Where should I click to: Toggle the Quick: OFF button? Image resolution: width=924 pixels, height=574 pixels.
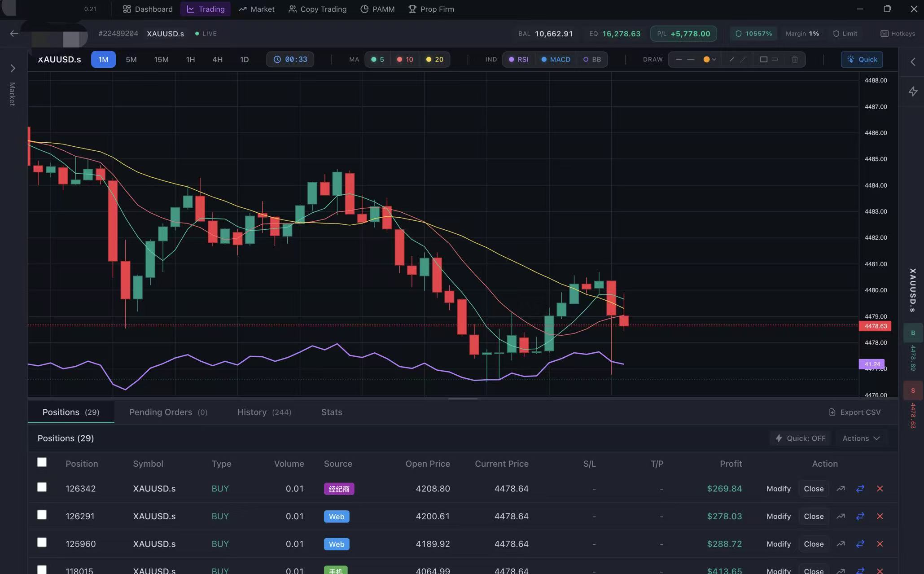click(x=801, y=438)
